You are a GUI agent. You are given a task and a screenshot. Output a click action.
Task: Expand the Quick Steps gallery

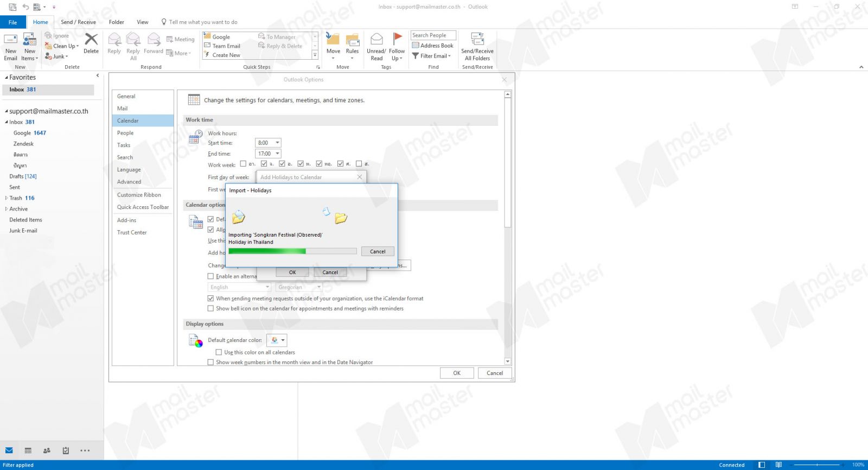click(x=315, y=55)
